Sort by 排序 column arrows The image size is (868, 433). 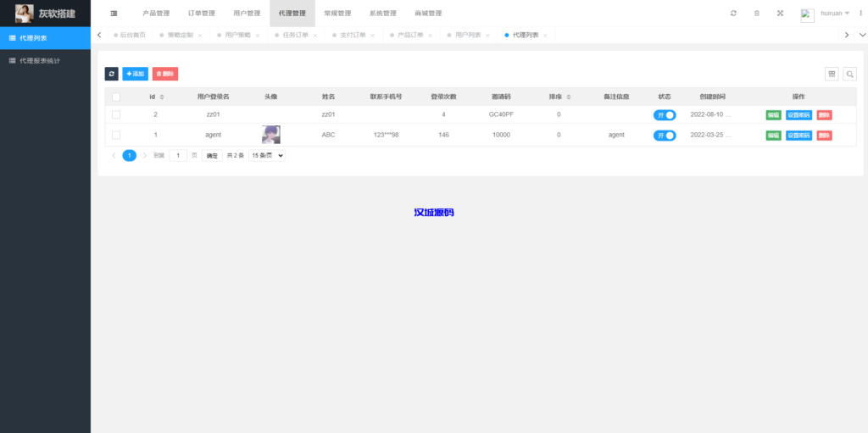pos(569,97)
